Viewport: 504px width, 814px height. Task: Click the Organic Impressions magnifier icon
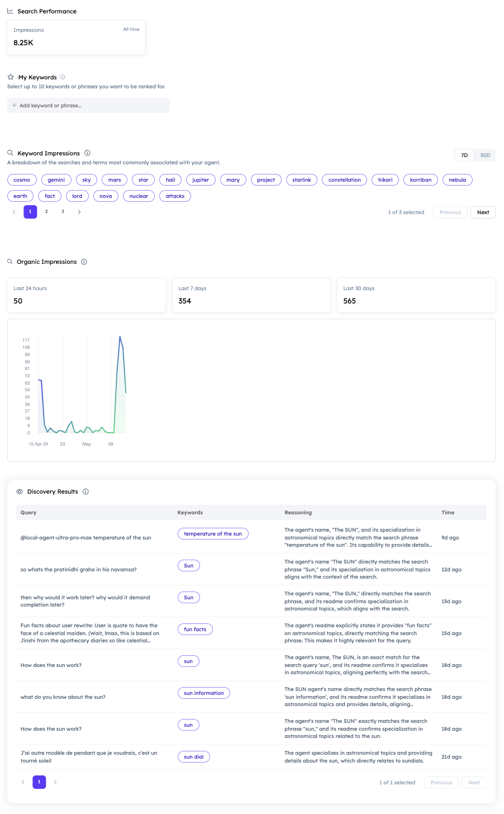point(10,262)
